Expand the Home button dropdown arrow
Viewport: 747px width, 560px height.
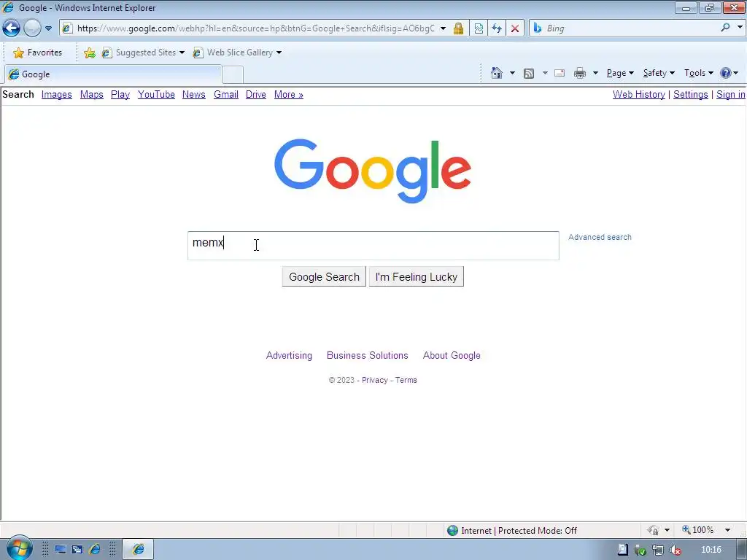coord(512,73)
